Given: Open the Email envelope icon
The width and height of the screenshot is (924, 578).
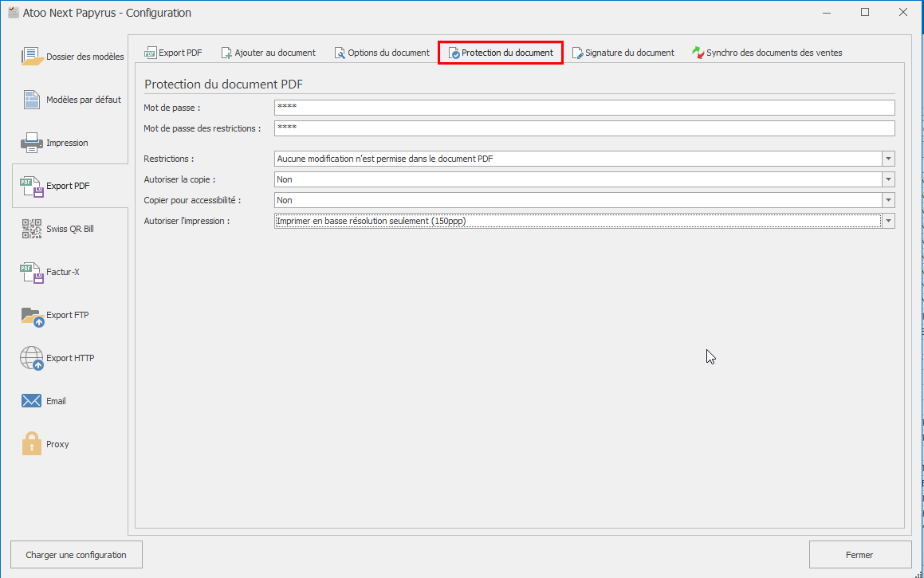Looking at the screenshot, I should click(x=32, y=401).
